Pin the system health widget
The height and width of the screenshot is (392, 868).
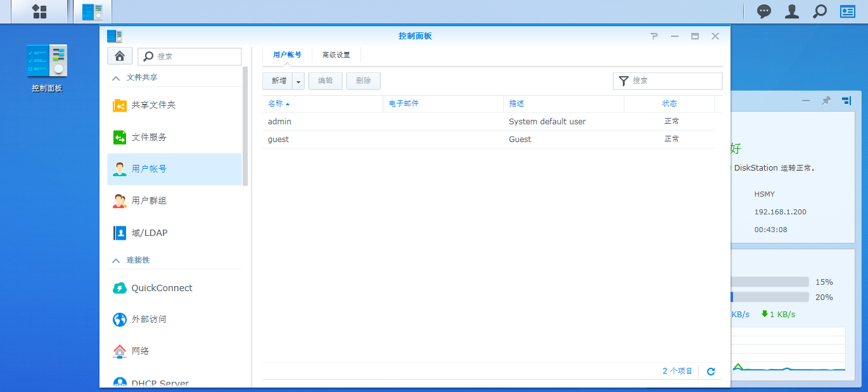[x=826, y=101]
